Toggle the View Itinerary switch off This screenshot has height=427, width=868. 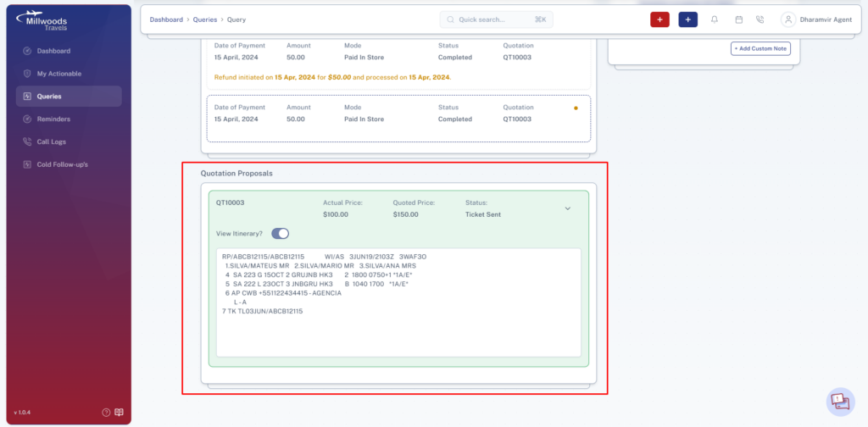coord(280,234)
